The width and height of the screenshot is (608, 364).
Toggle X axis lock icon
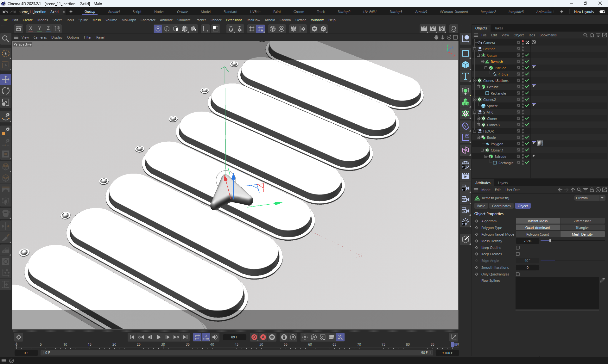point(30,28)
